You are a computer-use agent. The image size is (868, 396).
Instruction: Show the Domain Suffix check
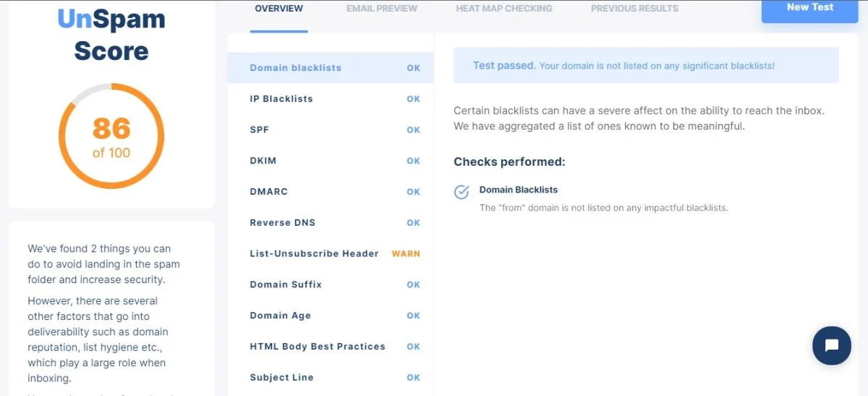[331, 285]
